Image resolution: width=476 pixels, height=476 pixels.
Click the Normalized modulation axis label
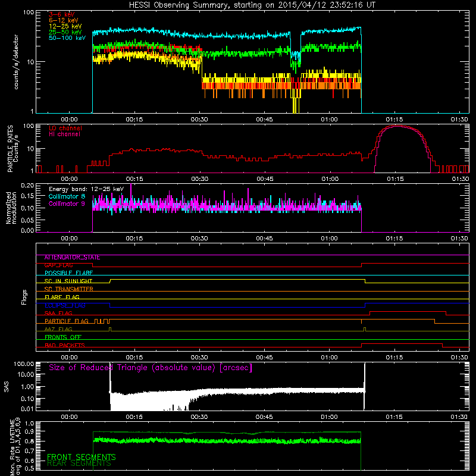tap(11, 208)
